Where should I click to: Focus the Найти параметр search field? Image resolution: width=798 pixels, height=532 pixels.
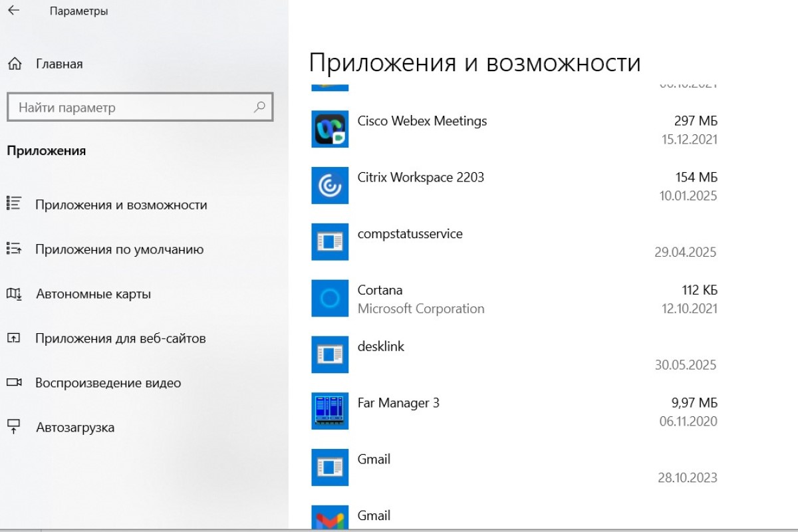(140, 107)
